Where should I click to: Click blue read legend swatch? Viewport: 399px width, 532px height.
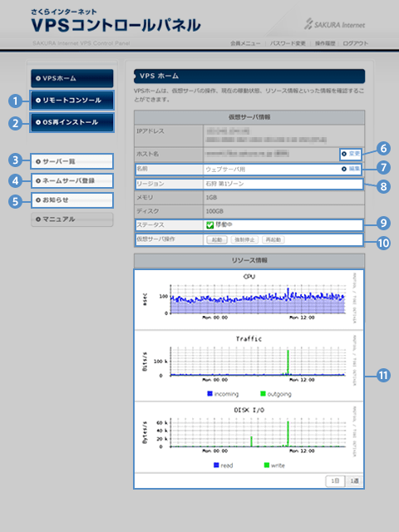pos(216,465)
